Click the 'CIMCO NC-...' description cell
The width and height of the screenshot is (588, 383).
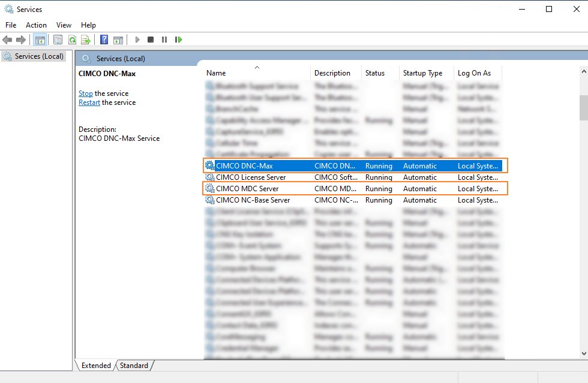coord(336,200)
